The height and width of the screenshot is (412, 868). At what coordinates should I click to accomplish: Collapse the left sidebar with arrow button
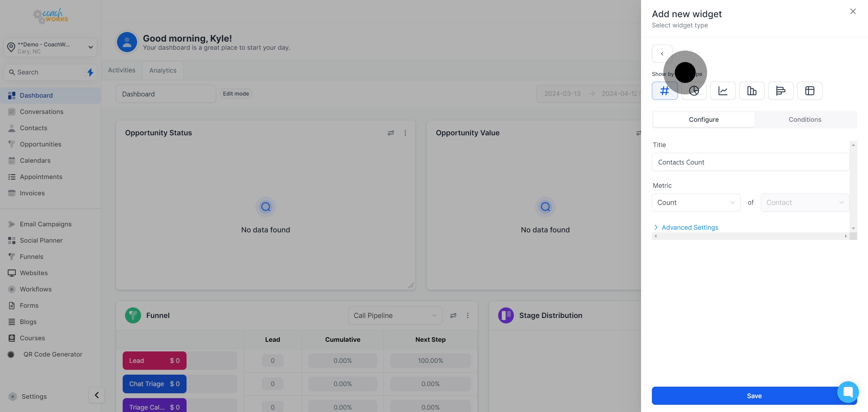tap(96, 395)
